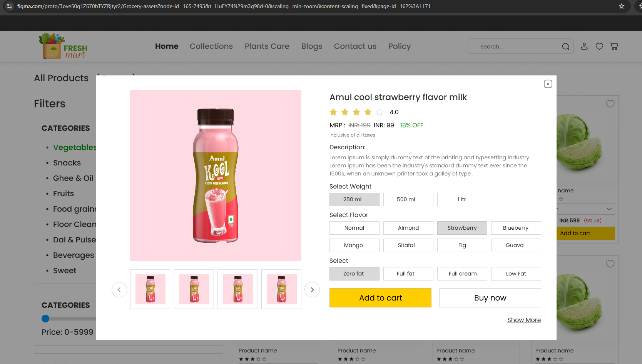Go to Plants Care page
Viewport: 642px width, 364px height.
pos(267,46)
